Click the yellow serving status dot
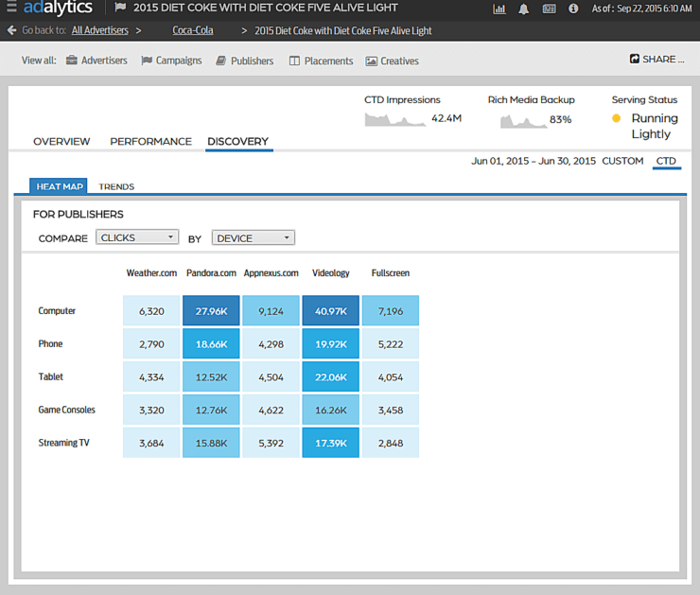 tap(616, 118)
